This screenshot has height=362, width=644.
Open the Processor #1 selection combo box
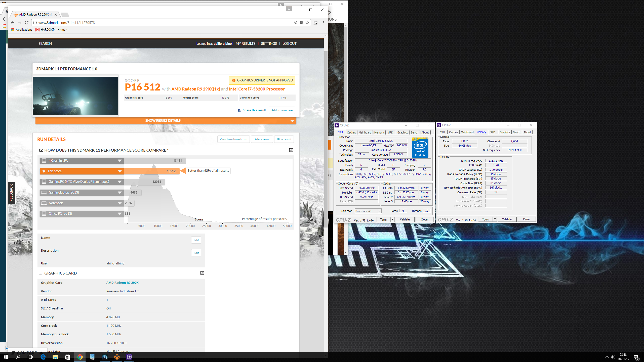368,211
